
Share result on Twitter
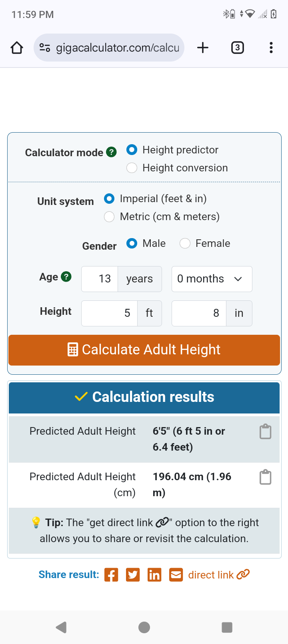pyautogui.click(x=133, y=575)
